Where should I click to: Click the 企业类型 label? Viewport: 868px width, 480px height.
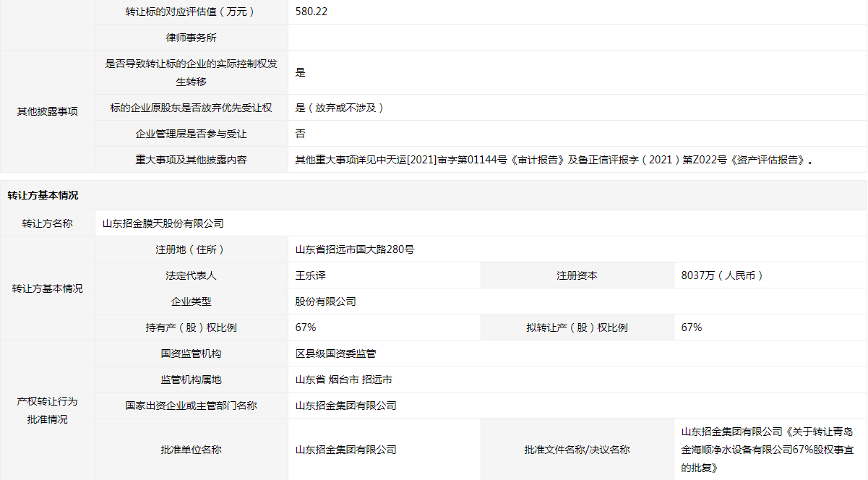click(x=191, y=301)
